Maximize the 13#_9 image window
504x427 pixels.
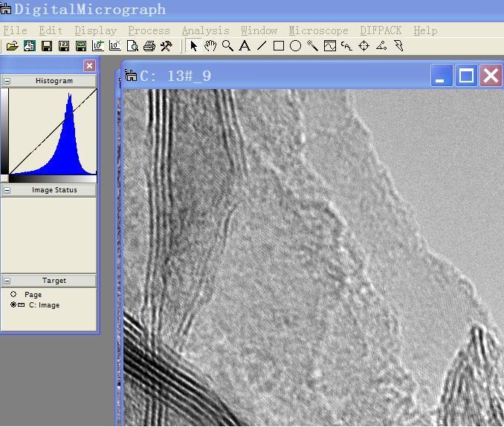click(x=466, y=76)
